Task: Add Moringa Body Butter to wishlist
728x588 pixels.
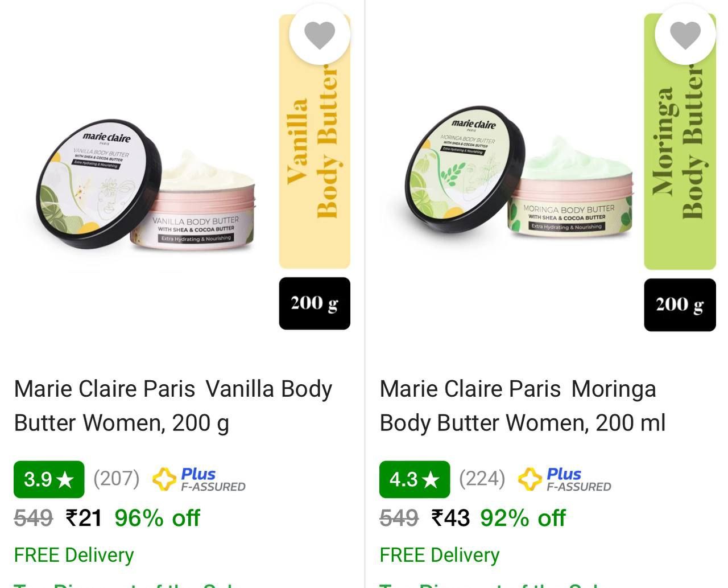Action: click(x=685, y=35)
